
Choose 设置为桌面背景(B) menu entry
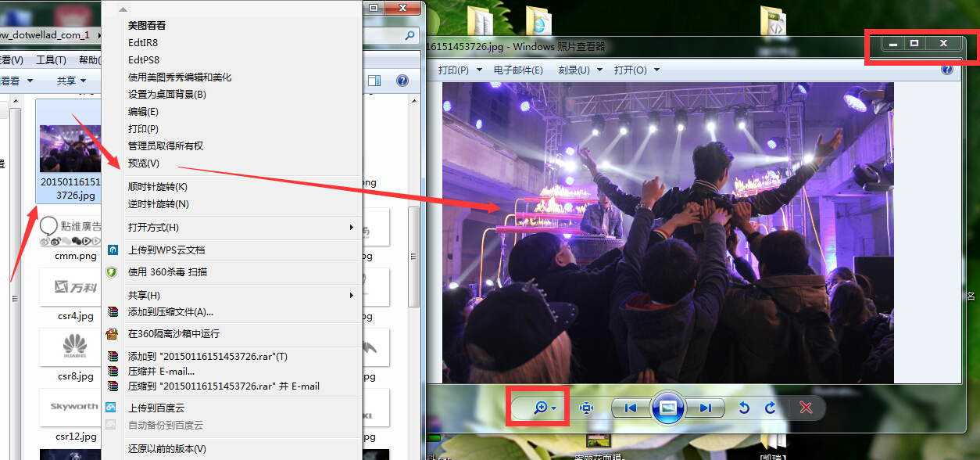click(167, 95)
